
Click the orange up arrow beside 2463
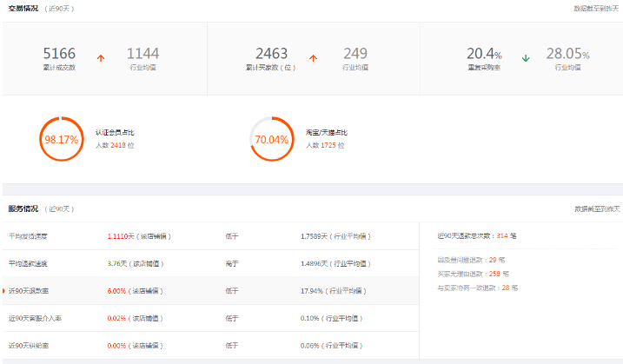(x=313, y=58)
